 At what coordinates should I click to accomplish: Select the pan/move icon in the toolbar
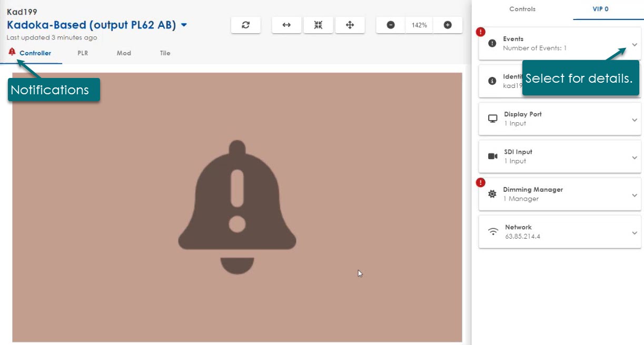point(350,24)
